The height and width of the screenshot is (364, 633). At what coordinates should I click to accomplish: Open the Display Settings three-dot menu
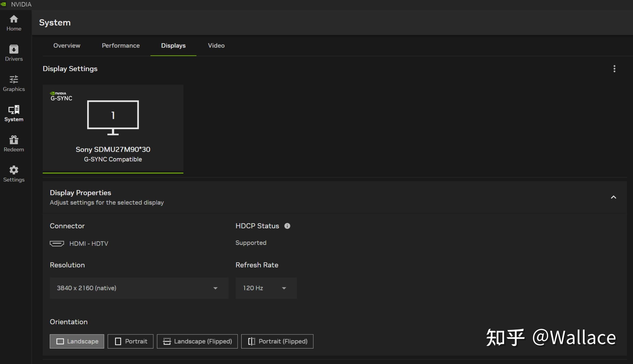[614, 69]
